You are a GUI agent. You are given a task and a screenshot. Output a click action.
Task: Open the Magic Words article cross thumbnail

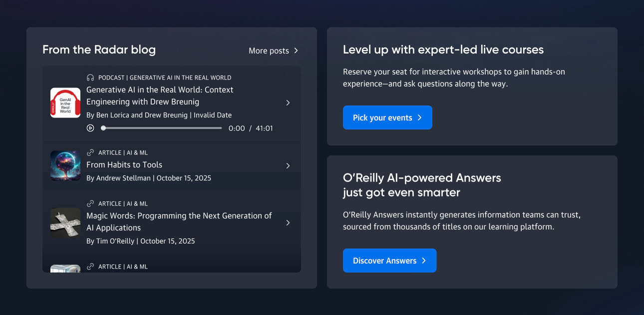(x=65, y=222)
